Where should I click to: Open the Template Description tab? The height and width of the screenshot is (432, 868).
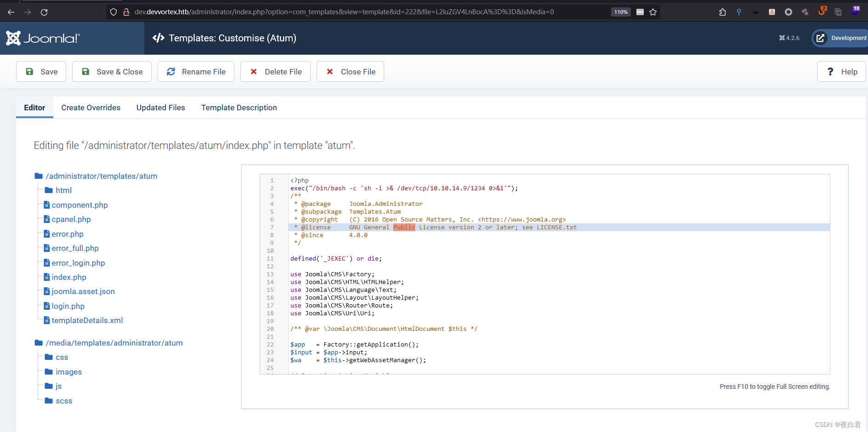(x=239, y=108)
